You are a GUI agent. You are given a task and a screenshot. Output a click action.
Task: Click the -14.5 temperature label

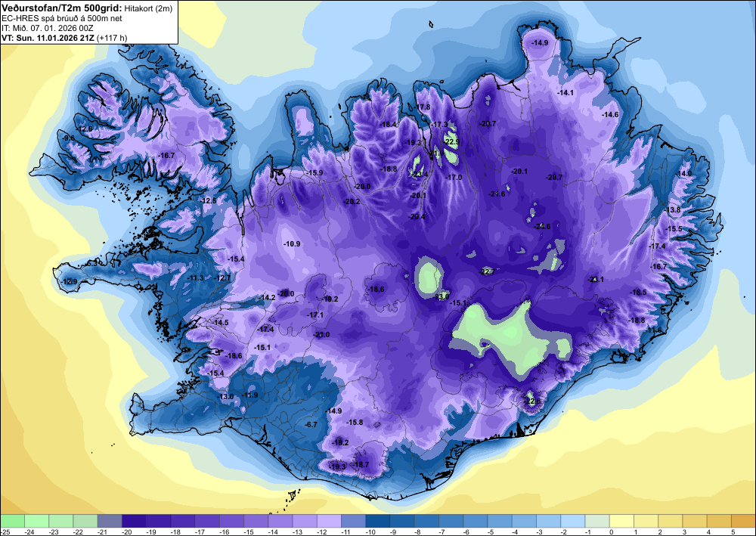220,322
